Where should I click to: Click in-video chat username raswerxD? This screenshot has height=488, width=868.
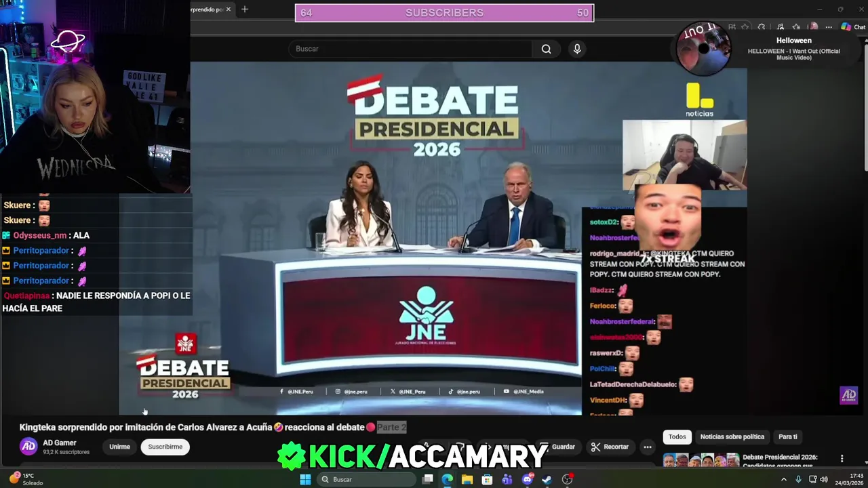[606, 353]
